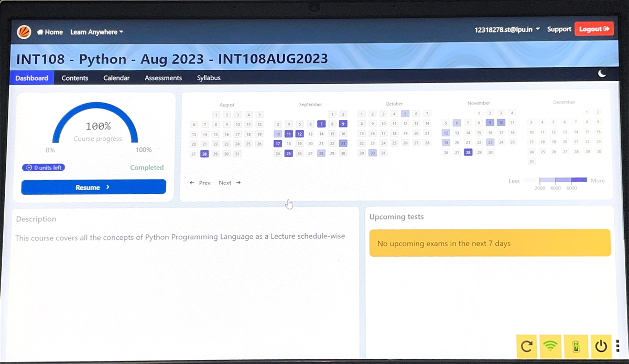Image resolution: width=629 pixels, height=364 pixels.
Task: Click the power button icon
Action: (x=601, y=346)
